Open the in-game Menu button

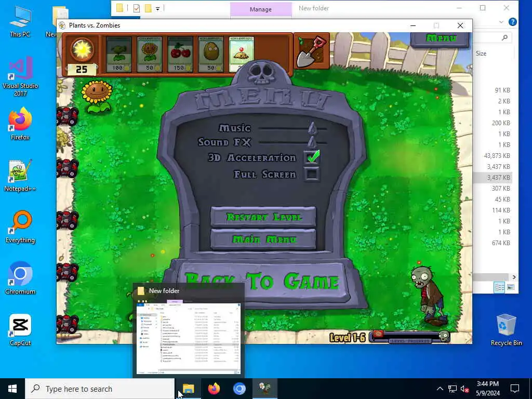click(x=441, y=38)
